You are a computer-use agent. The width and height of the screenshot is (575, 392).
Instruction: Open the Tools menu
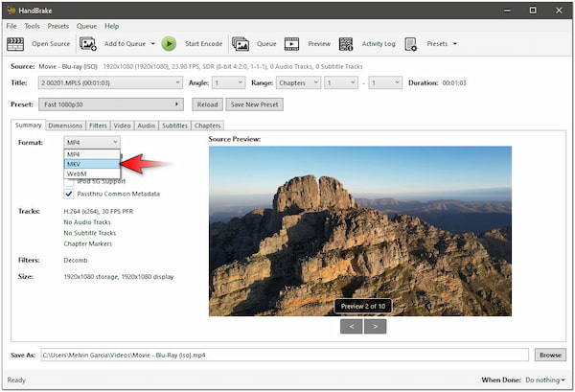click(32, 26)
